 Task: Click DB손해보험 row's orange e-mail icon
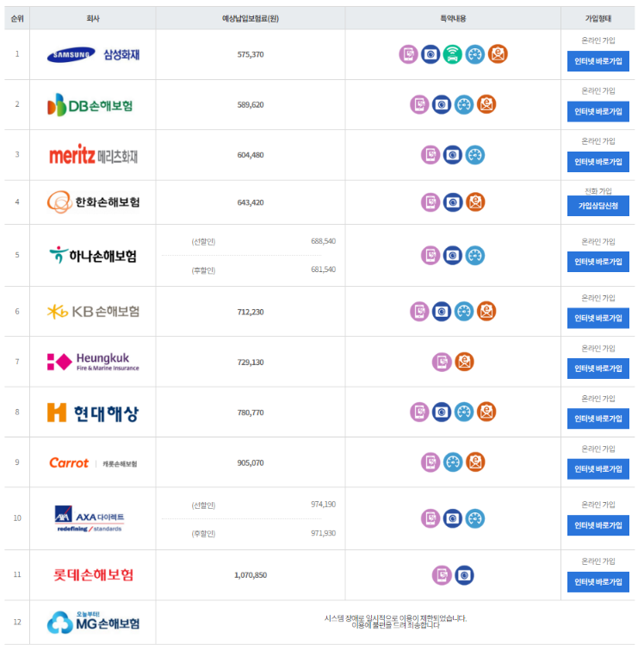(x=486, y=105)
